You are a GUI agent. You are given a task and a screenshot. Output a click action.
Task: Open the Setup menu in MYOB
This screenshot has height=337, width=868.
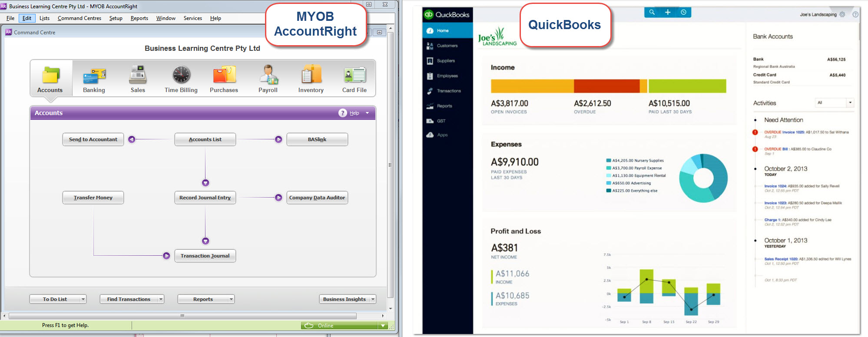pos(116,18)
